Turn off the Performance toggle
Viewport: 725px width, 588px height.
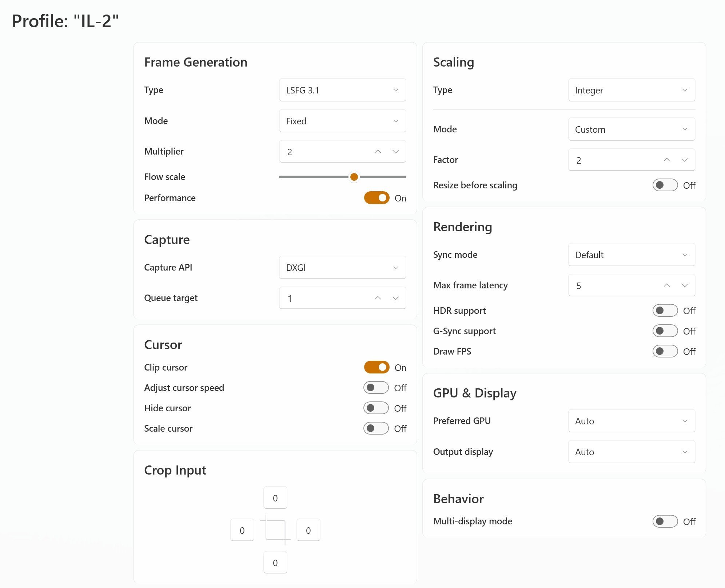[x=377, y=198]
